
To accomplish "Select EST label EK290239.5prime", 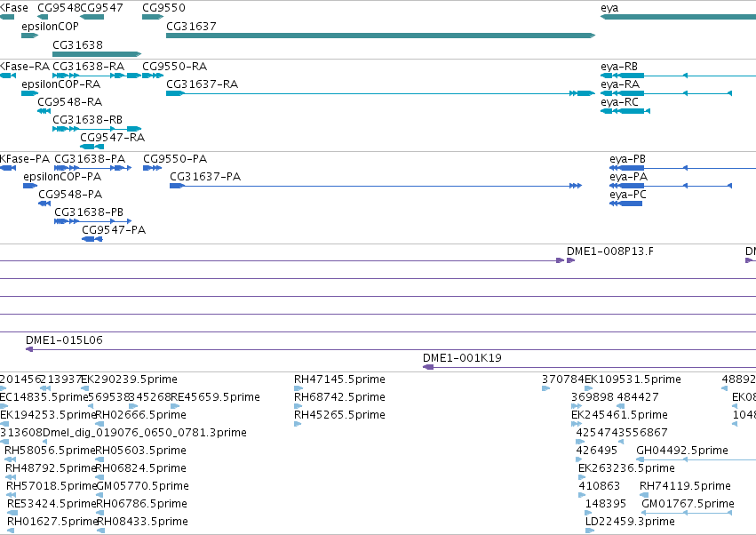I will (x=129, y=379).
